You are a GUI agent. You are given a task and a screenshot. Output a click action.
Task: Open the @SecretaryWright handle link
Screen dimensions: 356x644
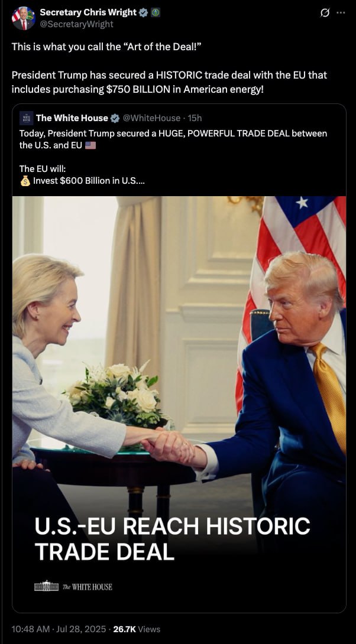[76, 24]
